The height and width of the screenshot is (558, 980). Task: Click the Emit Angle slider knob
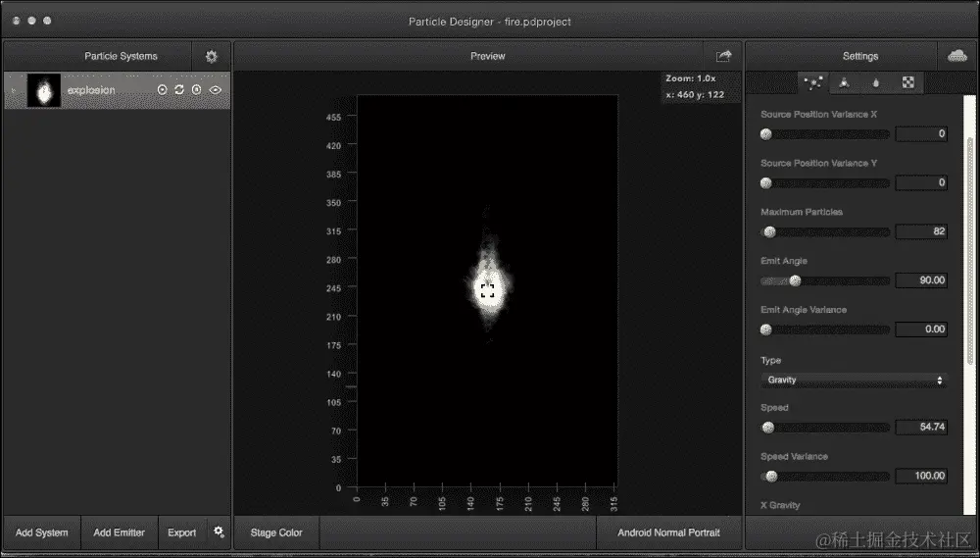(x=795, y=280)
